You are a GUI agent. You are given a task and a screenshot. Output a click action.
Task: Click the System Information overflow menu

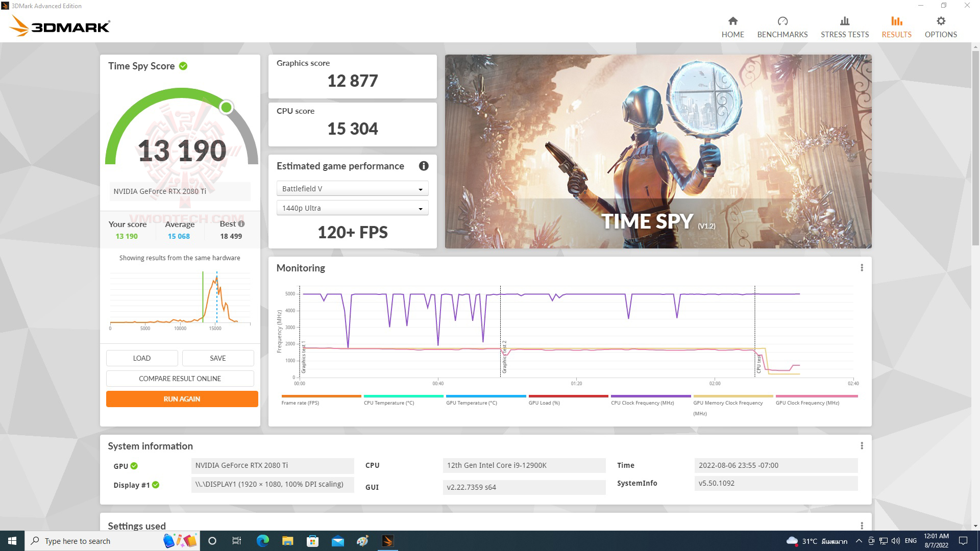[862, 445]
